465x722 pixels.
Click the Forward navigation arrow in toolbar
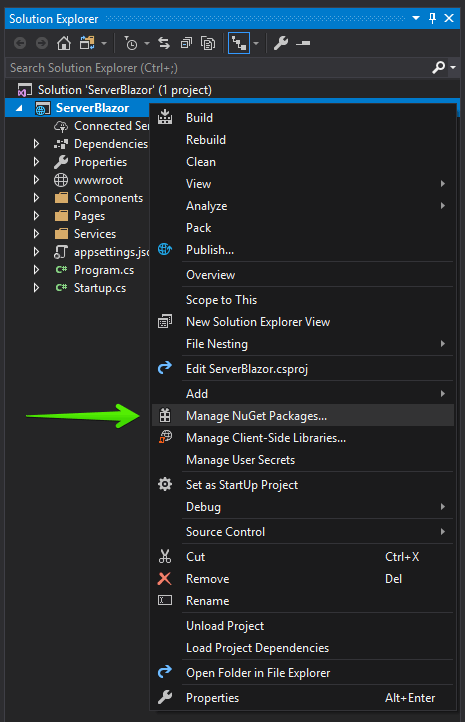pyautogui.click(x=42, y=43)
